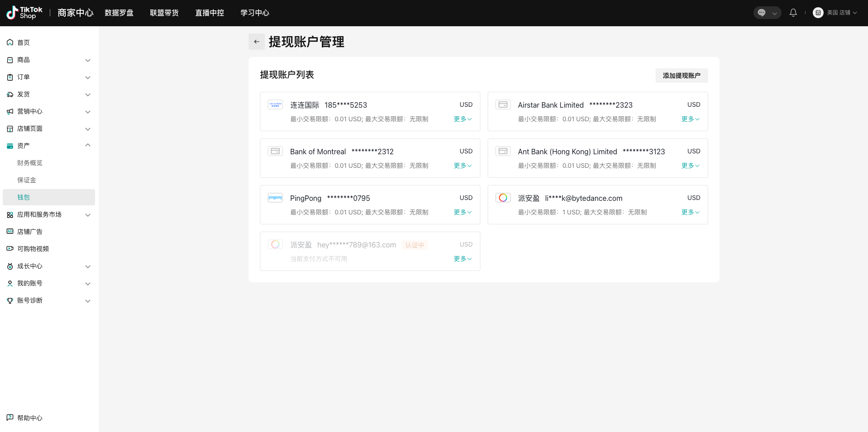Screen dimensions: 868x432
Task: Expand the 营销中心 section chevron
Action: point(88,112)
